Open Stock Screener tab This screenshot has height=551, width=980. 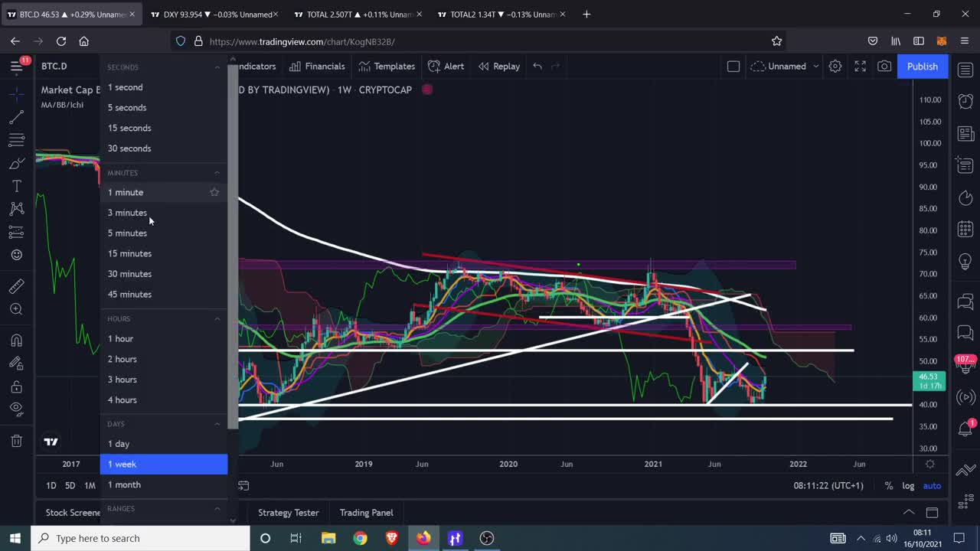pyautogui.click(x=73, y=513)
